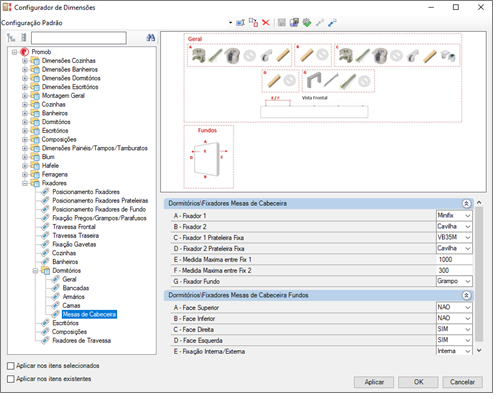Select Travessa Frontal tree item

click(x=74, y=227)
